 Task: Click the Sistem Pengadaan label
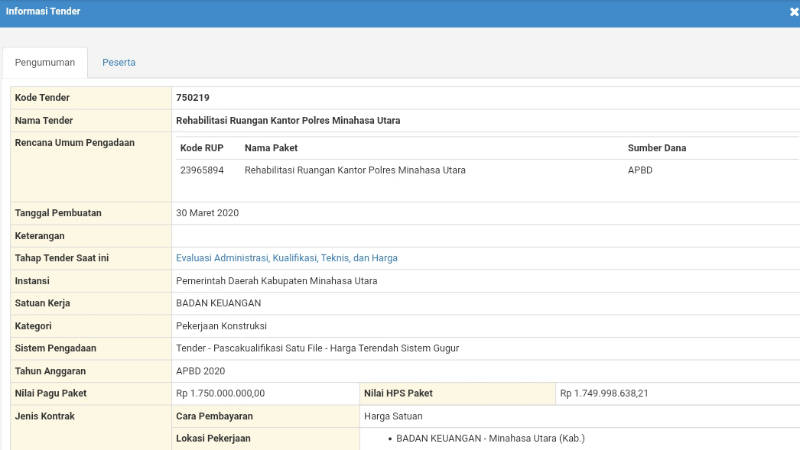tap(56, 348)
